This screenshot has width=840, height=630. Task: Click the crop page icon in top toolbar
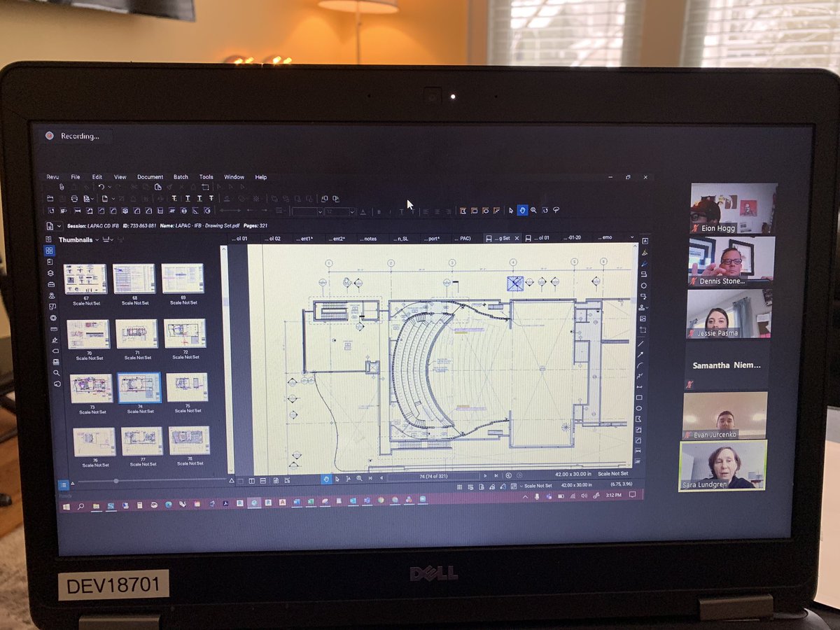205,187
